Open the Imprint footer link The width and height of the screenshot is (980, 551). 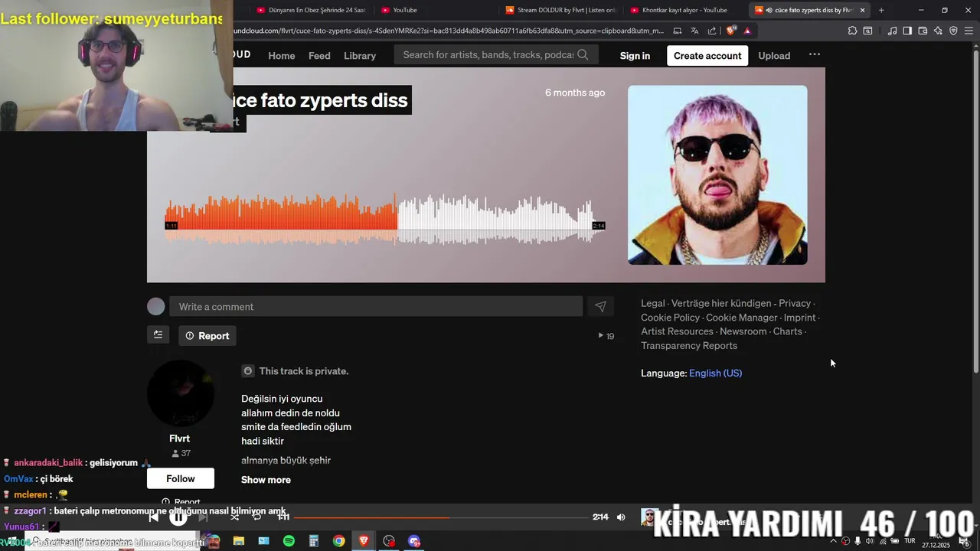coord(799,318)
